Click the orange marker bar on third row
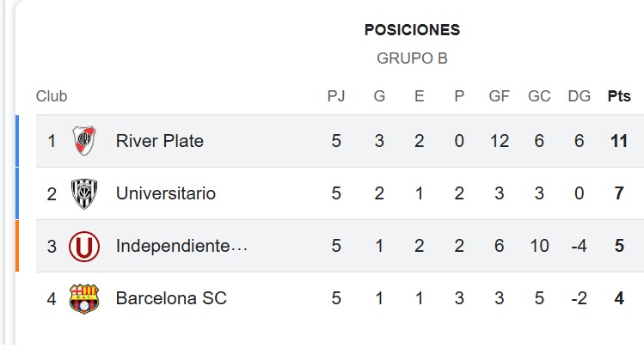The height and width of the screenshot is (361, 644). pos(17,247)
